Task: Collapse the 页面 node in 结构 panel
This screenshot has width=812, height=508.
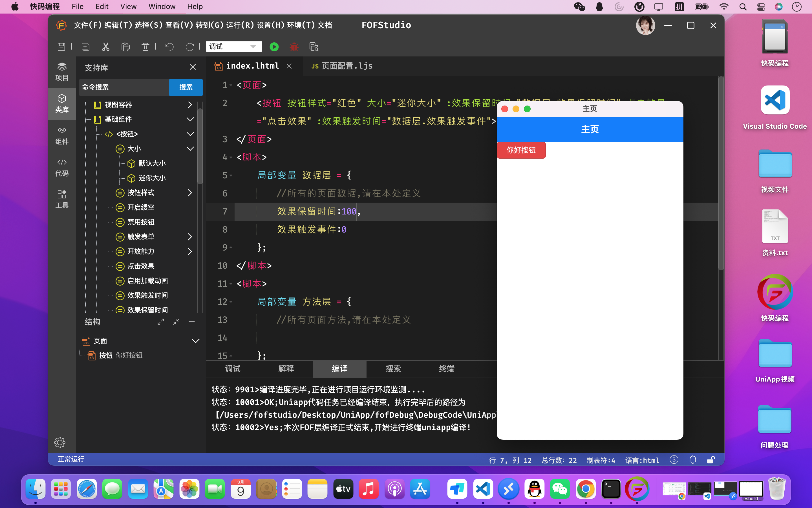Action: [195, 341]
